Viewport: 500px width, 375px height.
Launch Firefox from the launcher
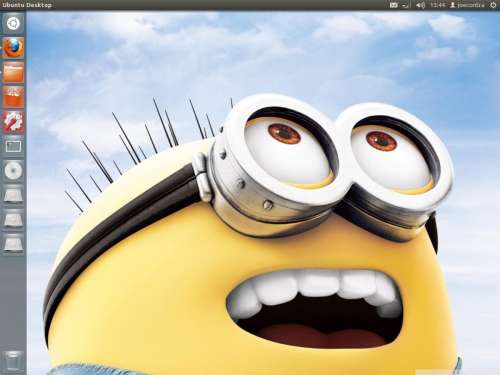[13, 48]
